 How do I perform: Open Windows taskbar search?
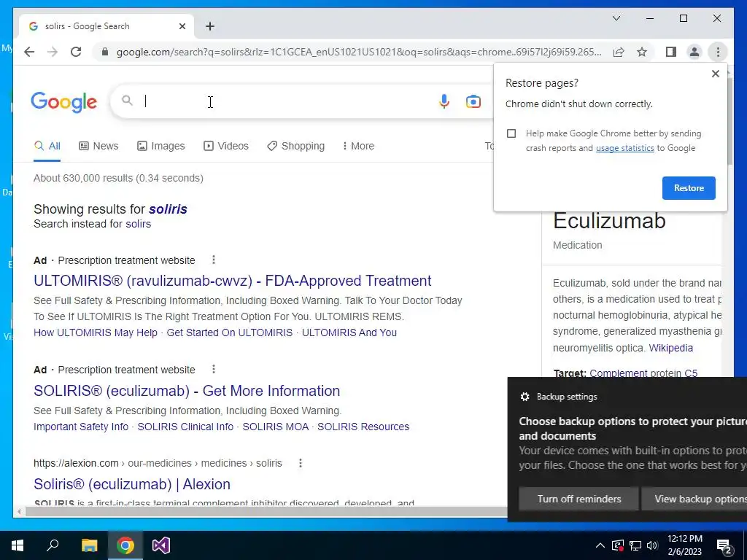pos(53,545)
